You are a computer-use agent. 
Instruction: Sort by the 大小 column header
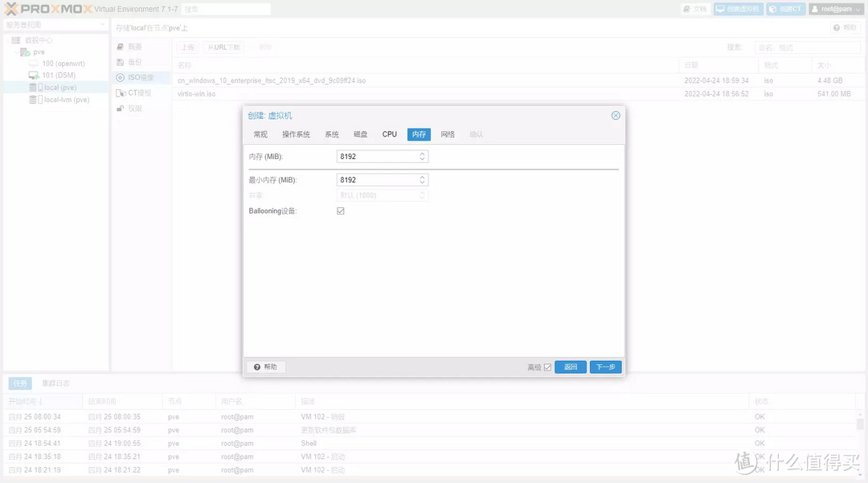click(837, 65)
